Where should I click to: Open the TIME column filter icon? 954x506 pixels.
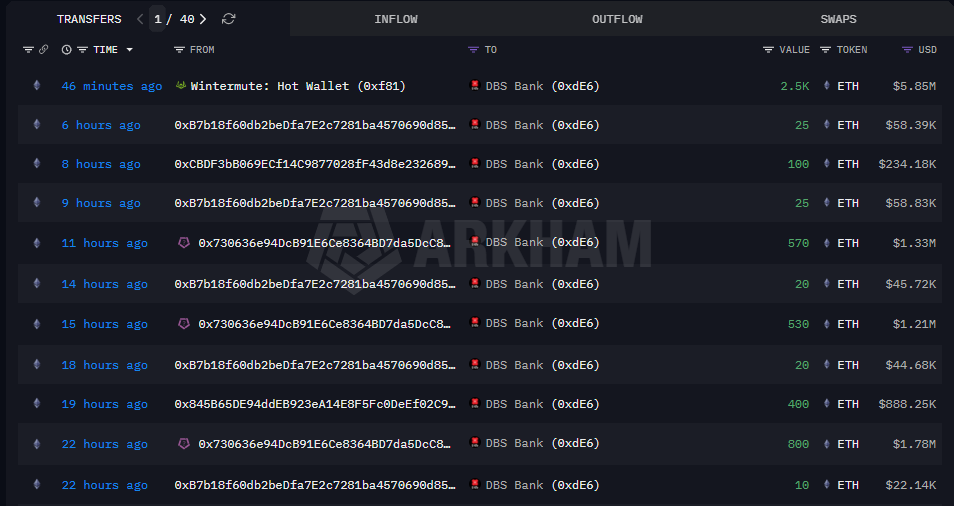[82, 49]
